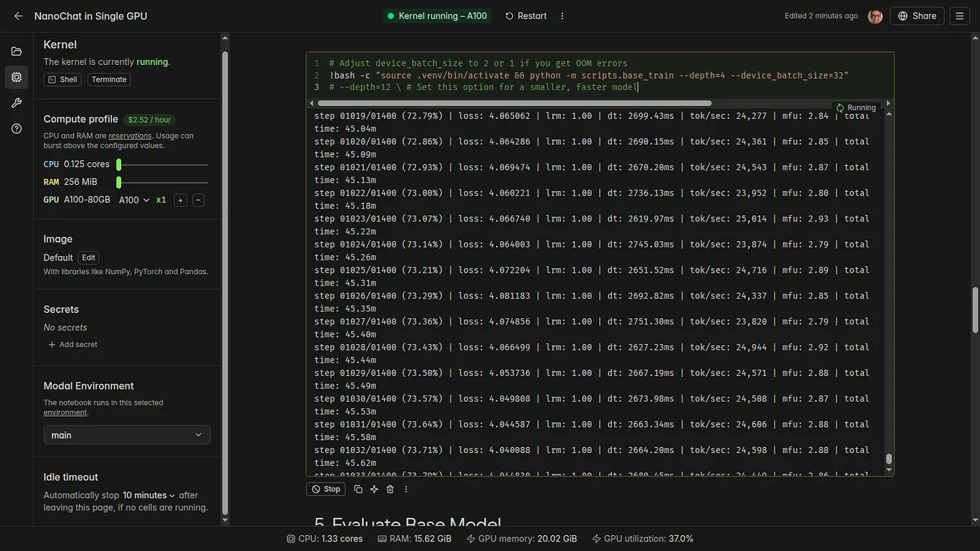980x551 pixels.
Task: Open the kernel Shell
Action: click(x=62, y=79)
